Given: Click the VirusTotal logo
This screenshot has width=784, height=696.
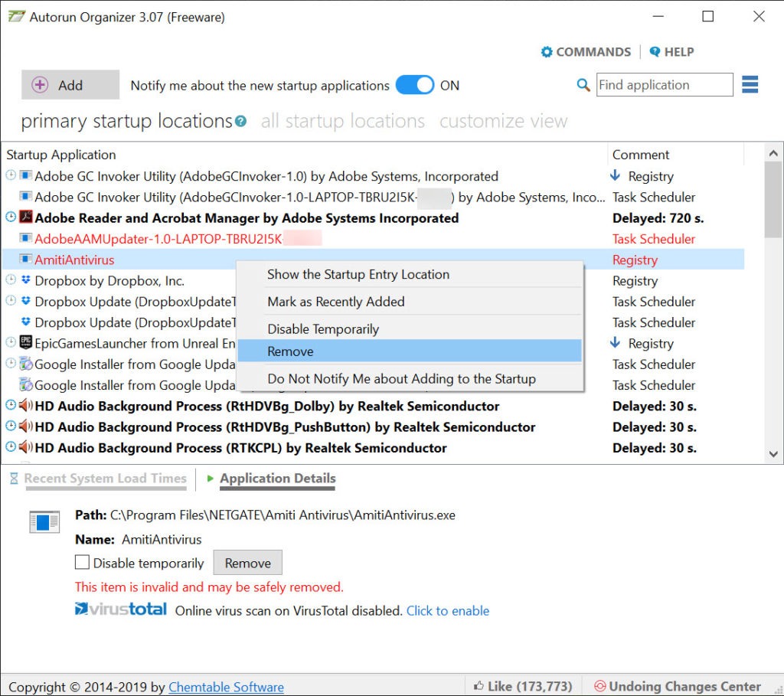Looking at the screenshot, I should tap(120, 609).
